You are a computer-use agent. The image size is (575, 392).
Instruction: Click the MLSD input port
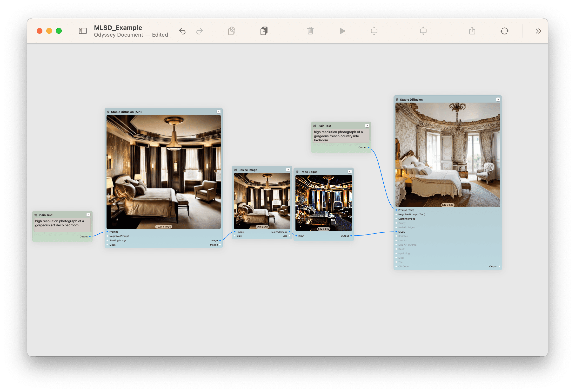[396, 232]
